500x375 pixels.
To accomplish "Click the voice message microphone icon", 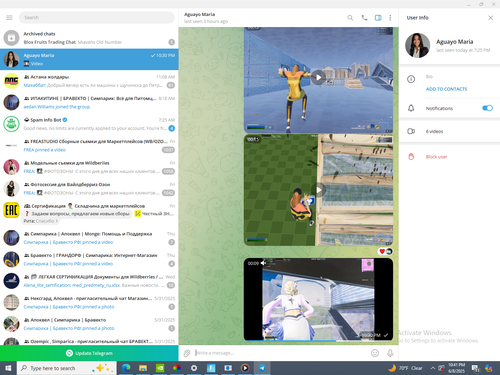I will point(390,353).
